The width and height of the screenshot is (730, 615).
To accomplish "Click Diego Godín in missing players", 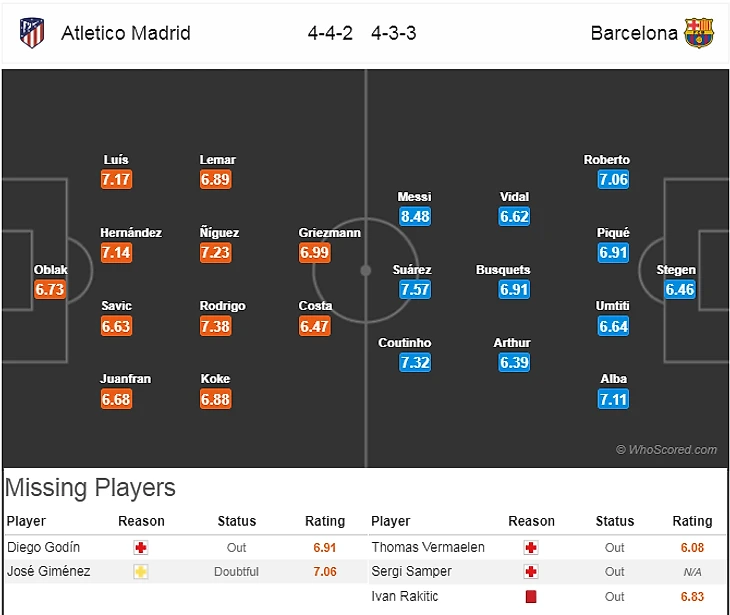I will point(43,547).
